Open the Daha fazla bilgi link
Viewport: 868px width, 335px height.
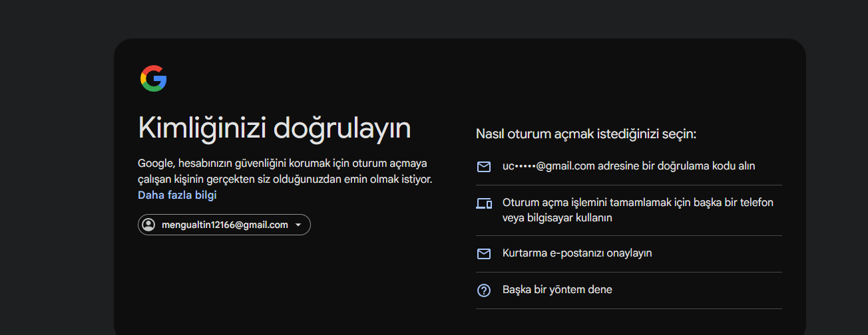[177, 195]
